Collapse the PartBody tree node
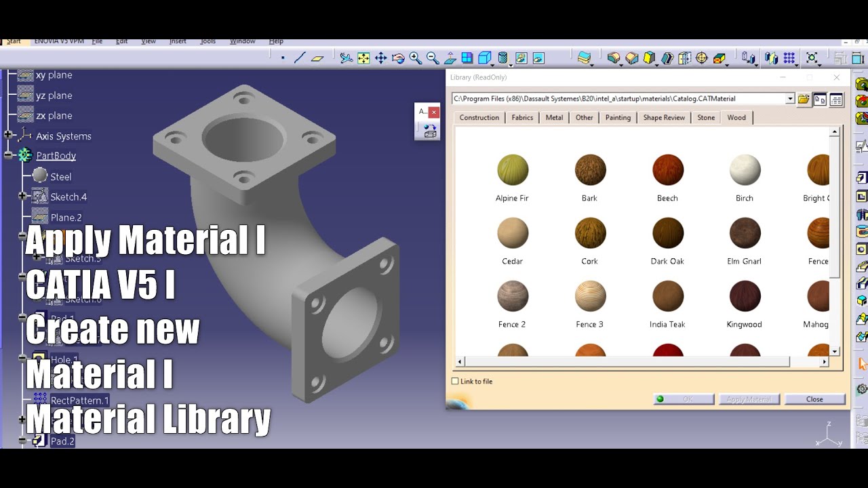The width and height of the screenshot is (868, 488). (9, 156)
